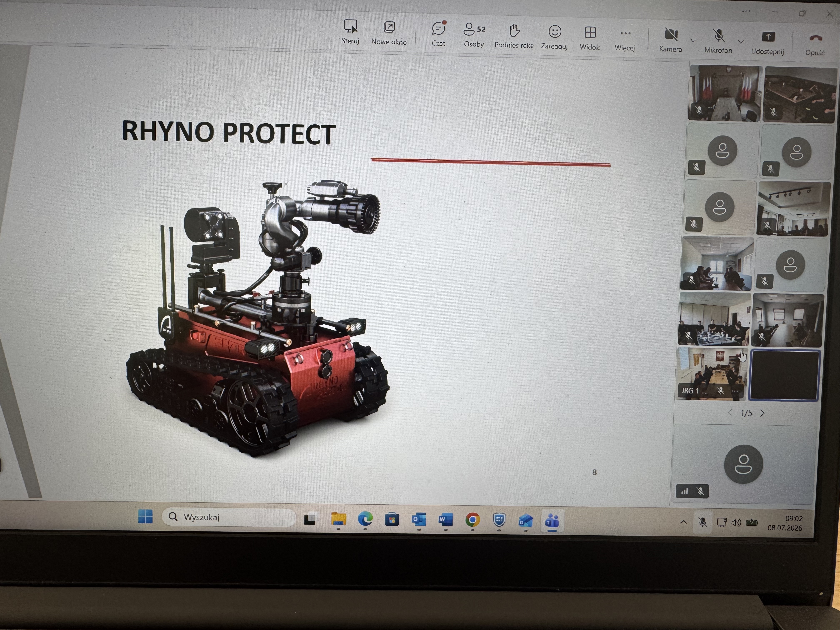The height and width of the screenshot is (630, 840).
Task: Open the blue shield app on taskbar
Action: coord(499,520)
